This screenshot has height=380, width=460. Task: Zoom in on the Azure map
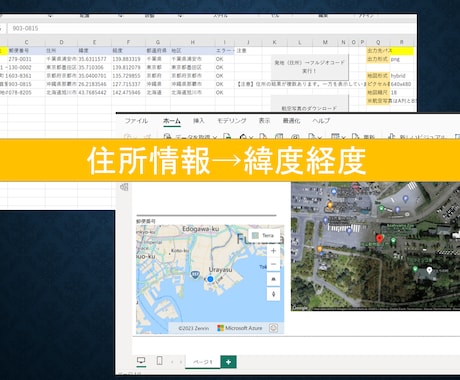coord(273,251)
